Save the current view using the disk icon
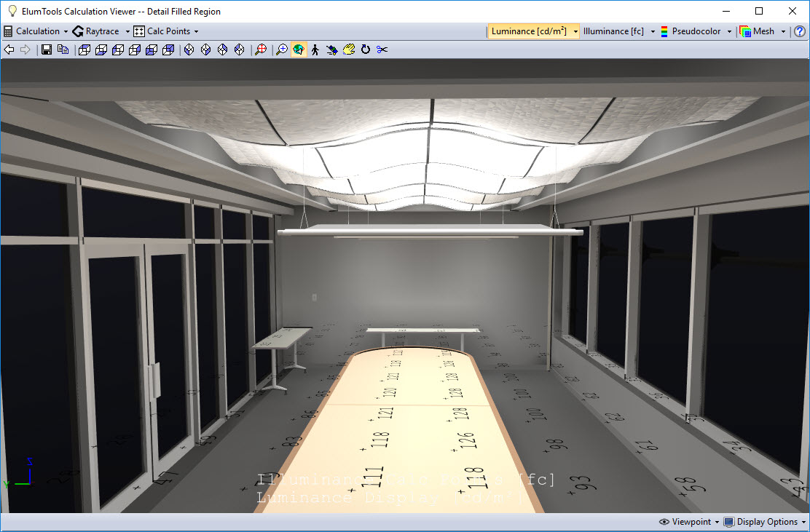The width and height of the screenshot is (810, 532). click(46, 49)
